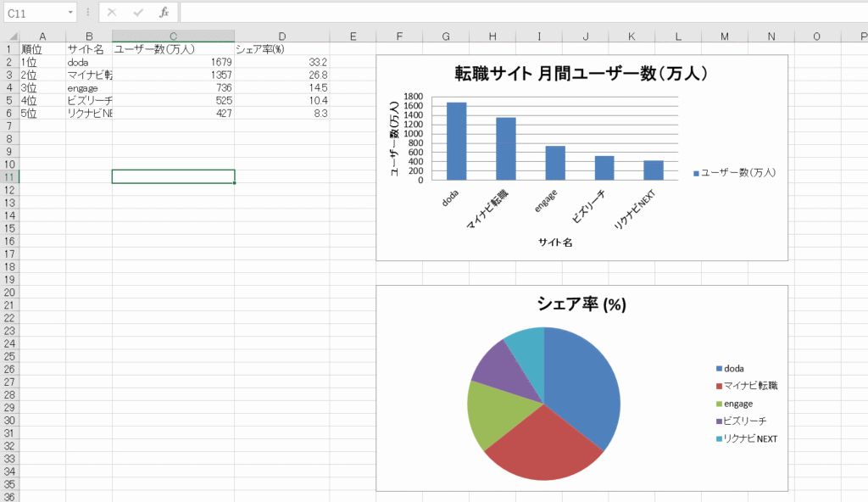Select row 1 header
This screenshot has height=502, width=868.
point(9,49)
